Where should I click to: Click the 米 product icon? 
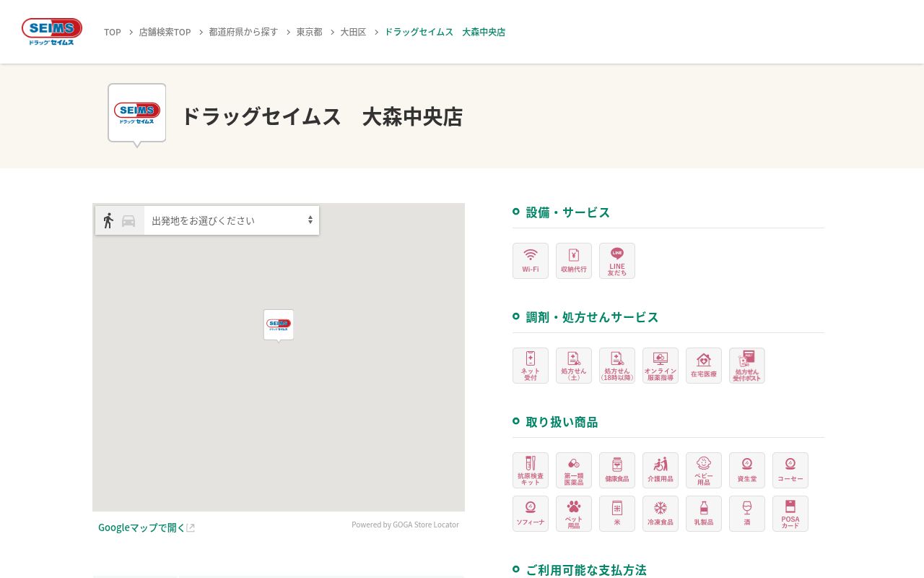(x=617, y=514)
